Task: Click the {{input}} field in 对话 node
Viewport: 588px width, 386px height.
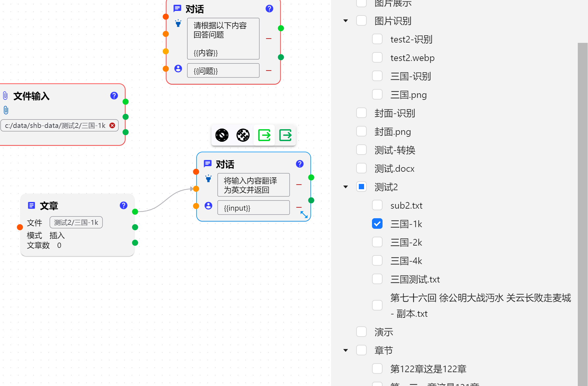Action: pyautogui.click(x=253, y=208)
